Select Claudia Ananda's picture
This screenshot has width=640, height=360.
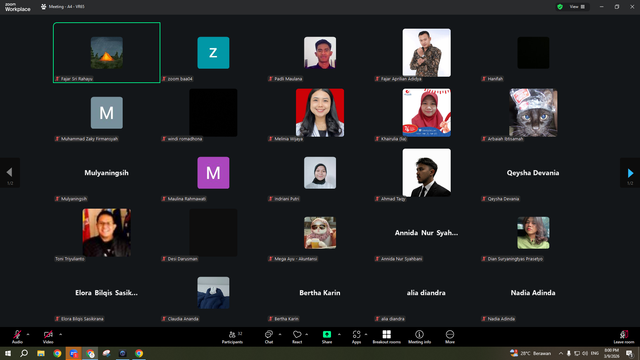[x=213, y=293]
